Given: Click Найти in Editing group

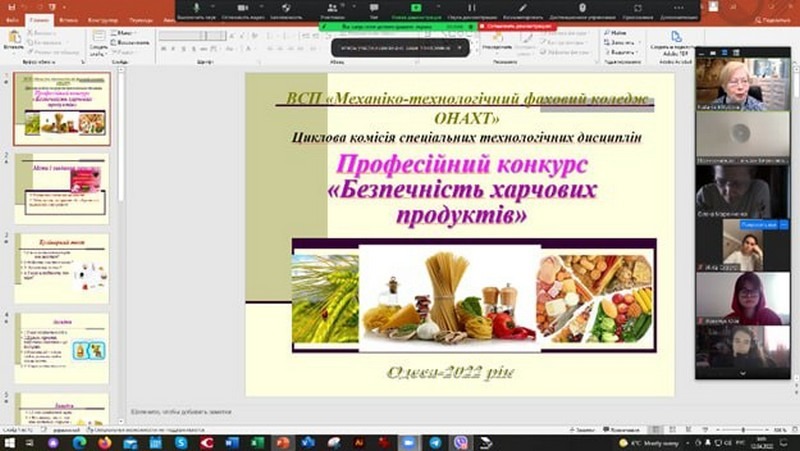Looking at the screenshot, I should pos(615,33).
